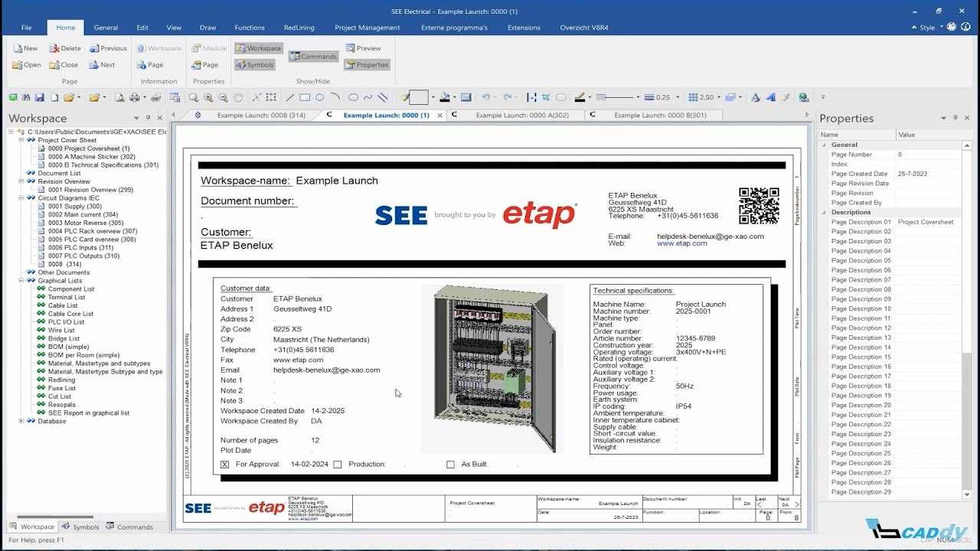Toggle the Symbols show/hide button
Image resolution: width=980 pixels, height=551 pixels.
(255, 65)
